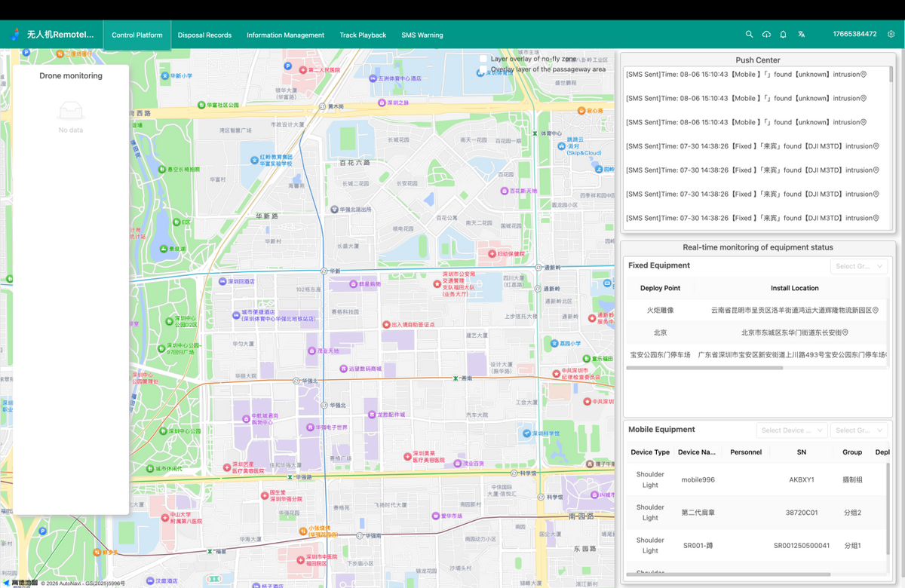Select the mobile996 device name cell
The image size is (905, 588).
point(698,479)
